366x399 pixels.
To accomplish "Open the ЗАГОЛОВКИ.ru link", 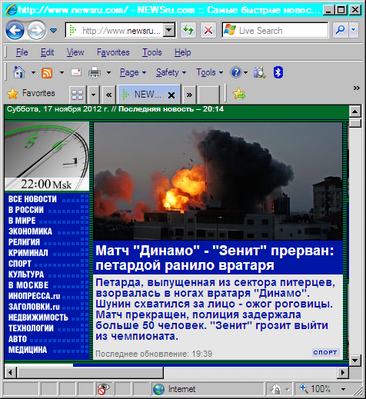I will pyautogui.click(x=34, y=306).
